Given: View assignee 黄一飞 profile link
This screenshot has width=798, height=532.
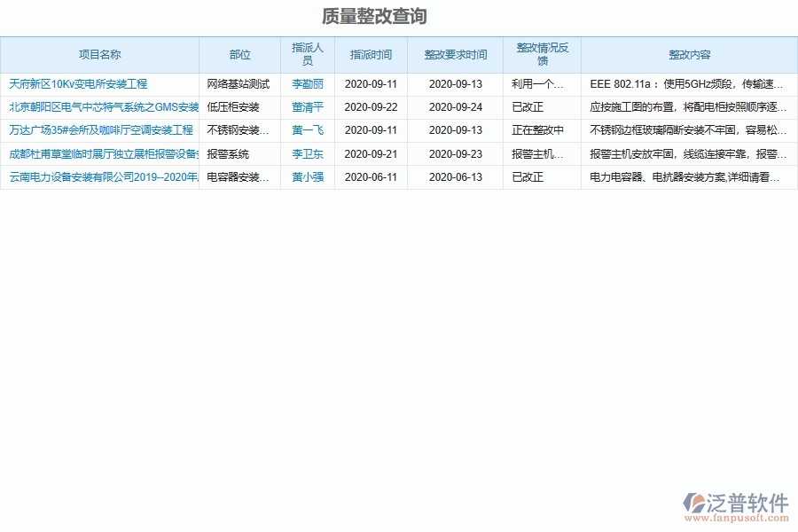Looking at the screenshot, I should (x=307, y=130).
